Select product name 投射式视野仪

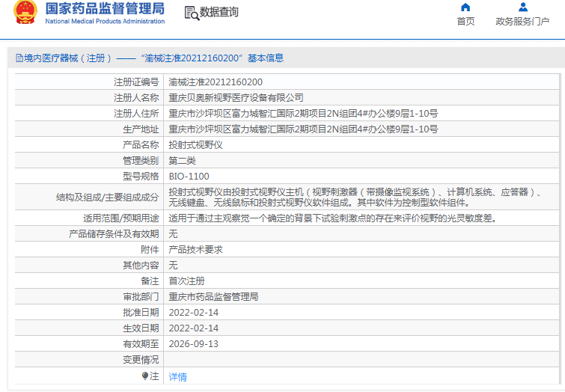(x=195, y=145)
